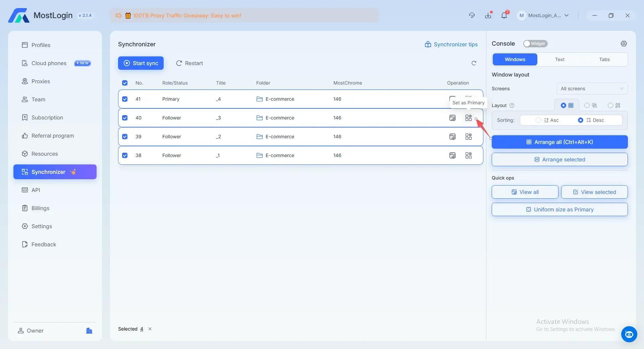Toggle the Widget switch
This screenshot has width=644, height=349.
click(x=535, y=44)
